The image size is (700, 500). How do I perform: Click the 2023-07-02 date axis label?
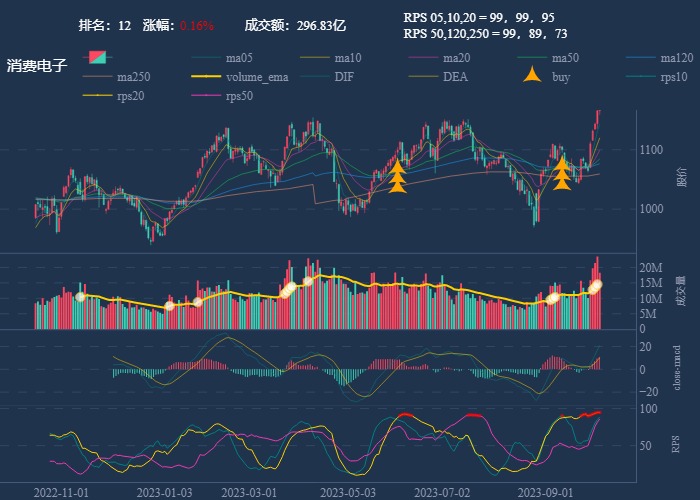[x=441, y=493]
